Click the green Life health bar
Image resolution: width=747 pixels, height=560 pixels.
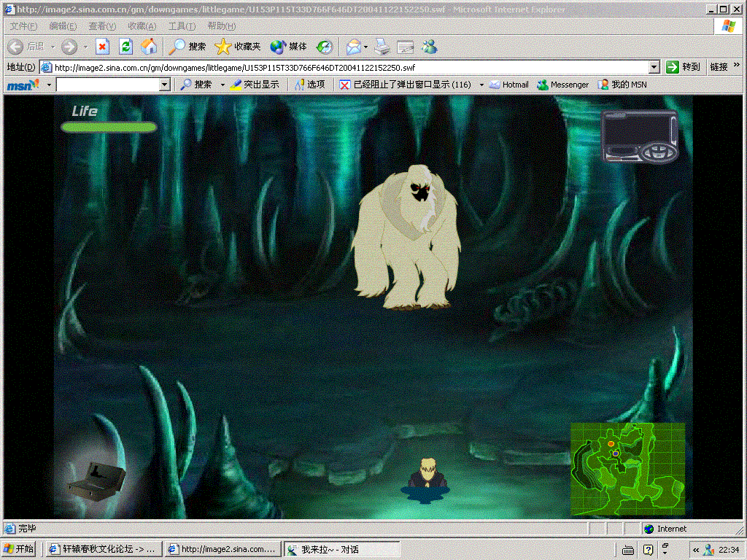click(x=109, y=128)
